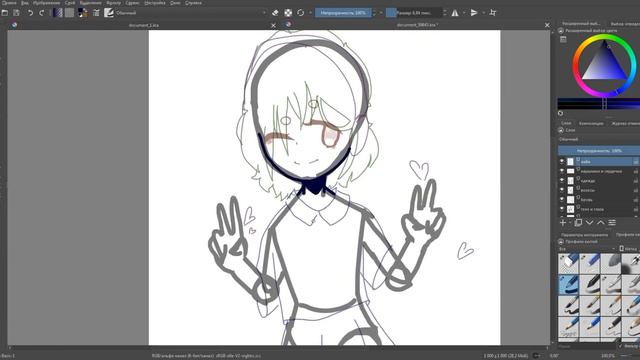Select the highlighted blue pen brush preset
640x360 pixels.
tap(569, 284)
